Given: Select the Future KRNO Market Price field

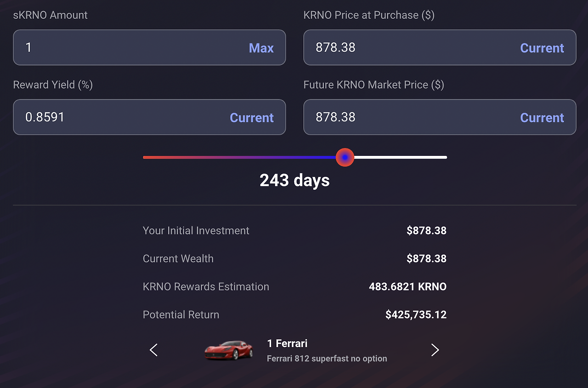Looking at the screenshot, I should [x=440, y=117].
